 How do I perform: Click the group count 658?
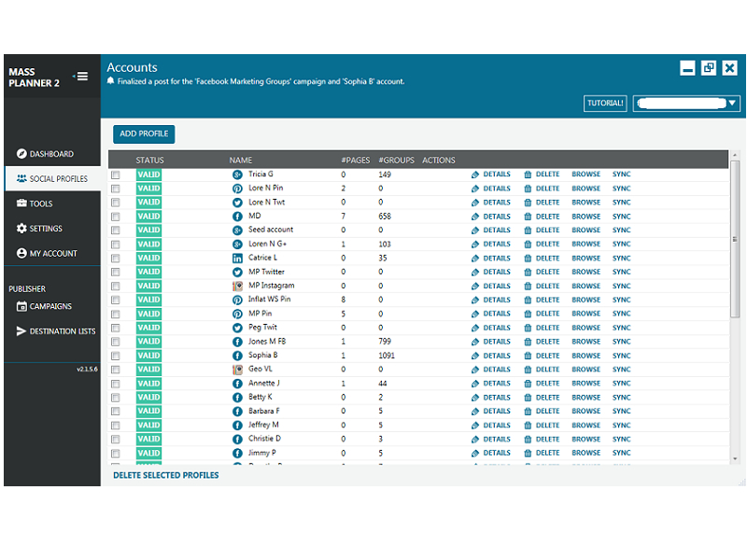tap(385, 217)
